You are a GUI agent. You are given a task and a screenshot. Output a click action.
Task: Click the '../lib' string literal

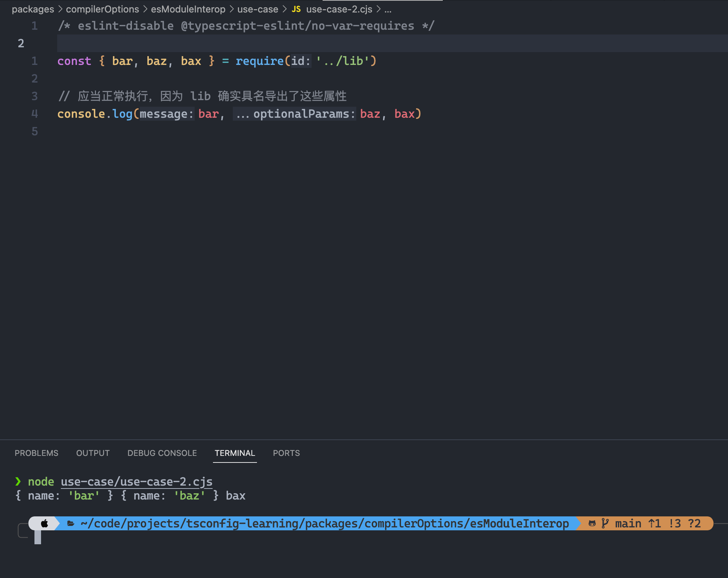point(343,61)
